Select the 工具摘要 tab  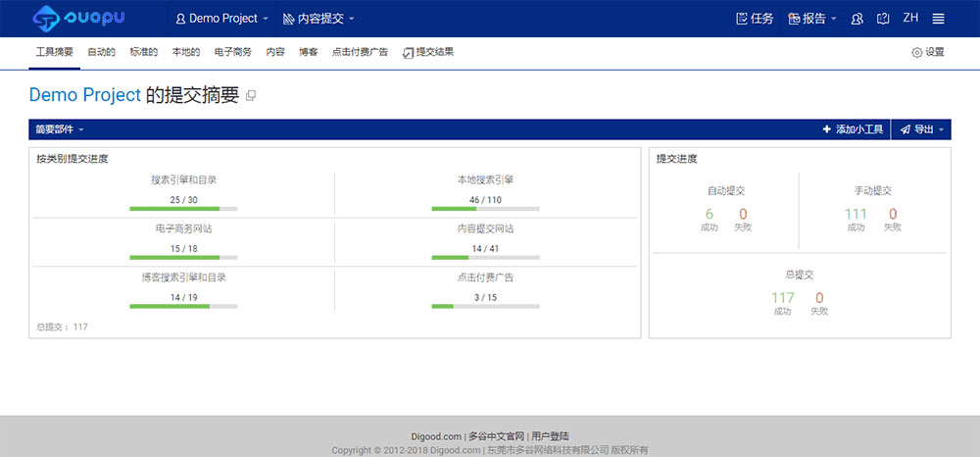click(54, 53)
